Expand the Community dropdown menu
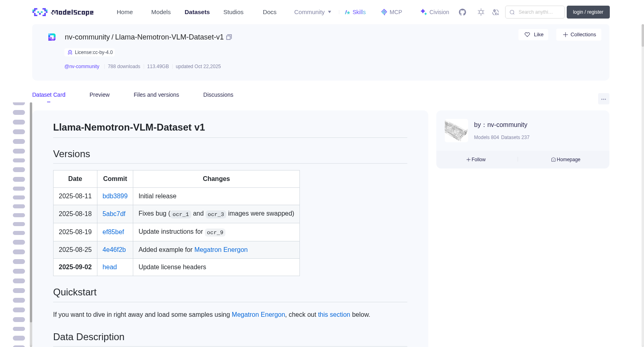The width and height of the screenshot is (644, 347). tap(313, 12)
